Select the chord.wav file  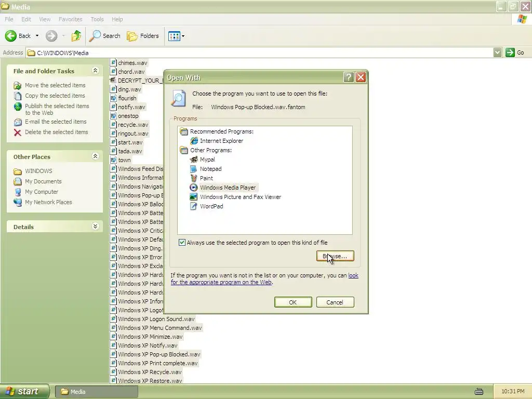128,72
